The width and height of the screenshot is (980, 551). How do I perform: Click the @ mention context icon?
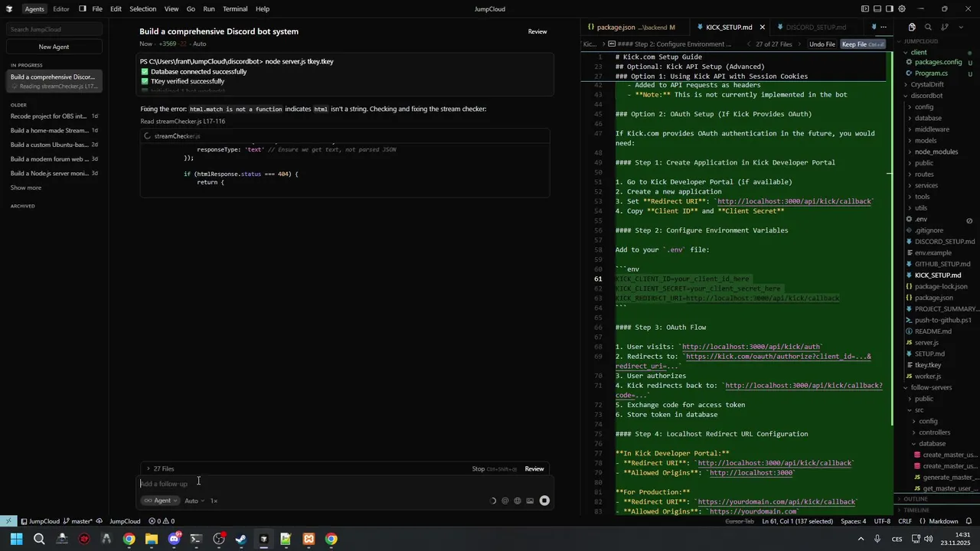pyautogui.click(x=505, y=500)
